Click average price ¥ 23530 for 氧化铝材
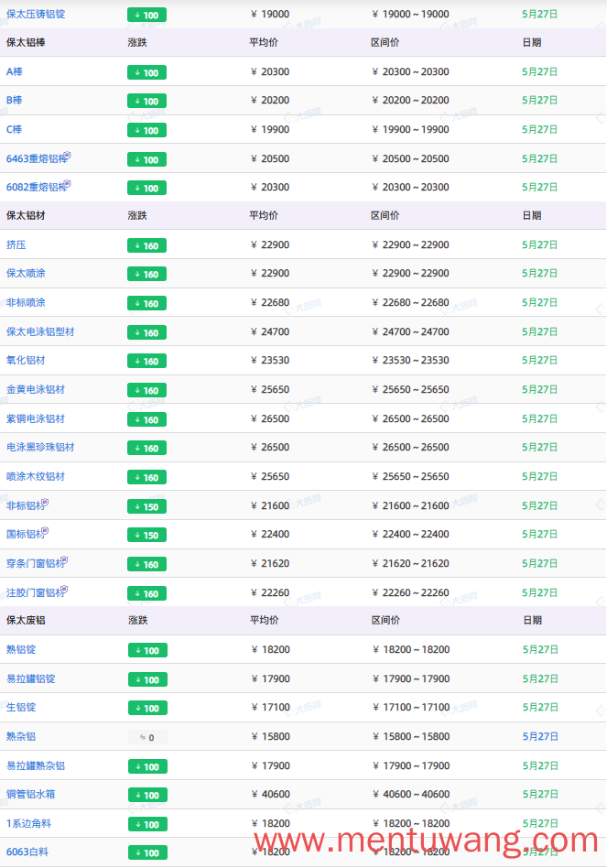This screenshot has width=607, height=868. tap(270, 360)
